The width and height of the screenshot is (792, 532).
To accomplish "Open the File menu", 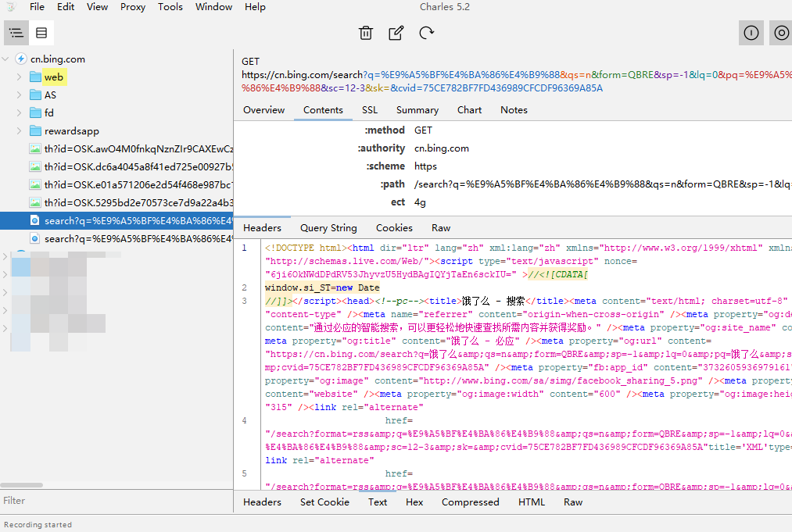I will pos(37,6).
